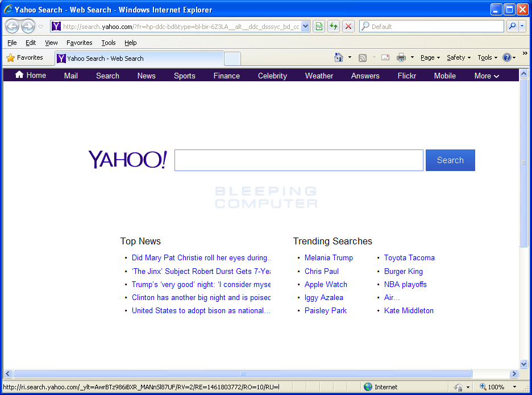Open the Safety dropdown menu
The width and height of the screenshot is (532, 395).
pos(459,58)
